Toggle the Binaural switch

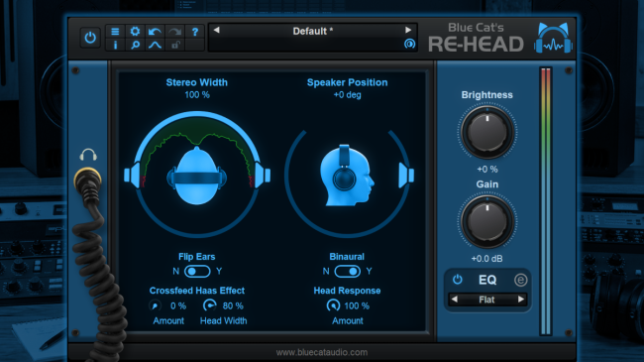[x=347, y=271]
